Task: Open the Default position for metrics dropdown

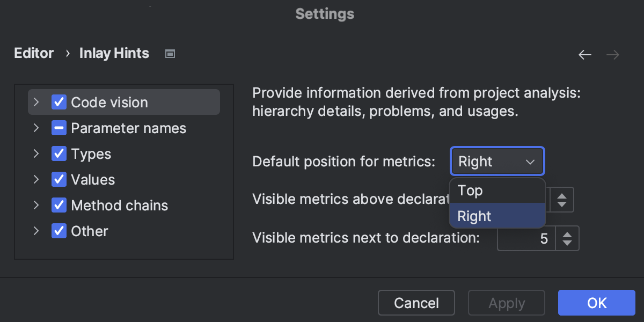Action: point(497,161)
